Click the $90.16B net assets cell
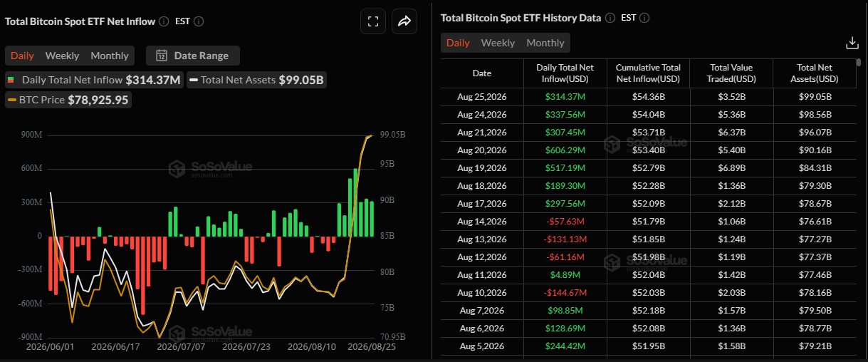This screenshot has width=868, height=362. pos(815,150)
